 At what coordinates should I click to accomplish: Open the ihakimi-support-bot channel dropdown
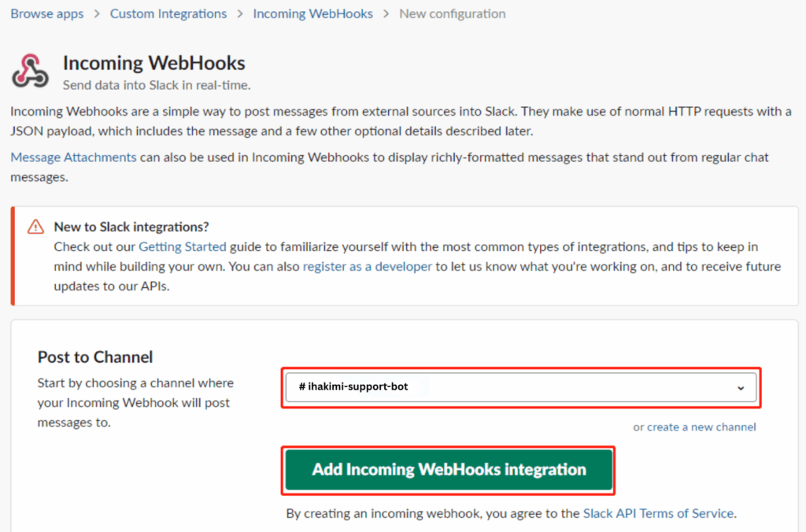coord(519,387)
